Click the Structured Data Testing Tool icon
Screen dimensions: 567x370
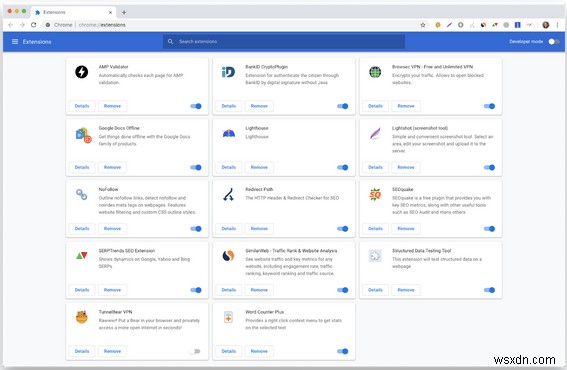375,256
